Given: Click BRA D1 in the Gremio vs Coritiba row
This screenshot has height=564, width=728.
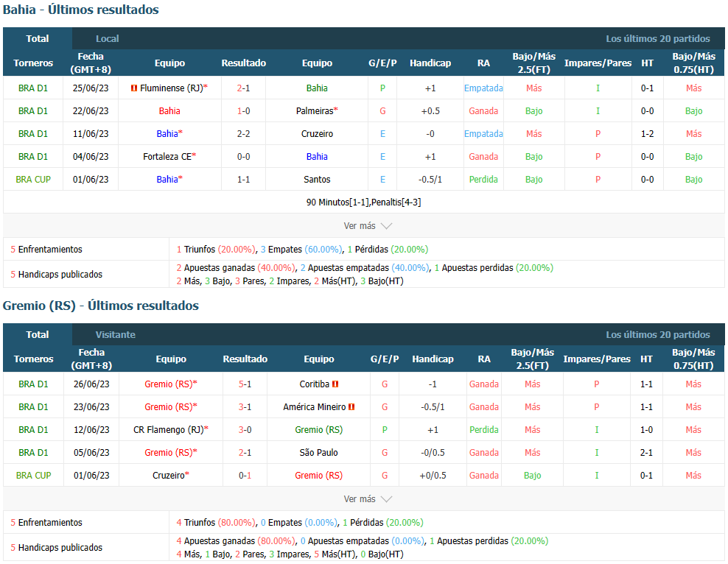Looking at the screenshot, I should pos(33,384).
